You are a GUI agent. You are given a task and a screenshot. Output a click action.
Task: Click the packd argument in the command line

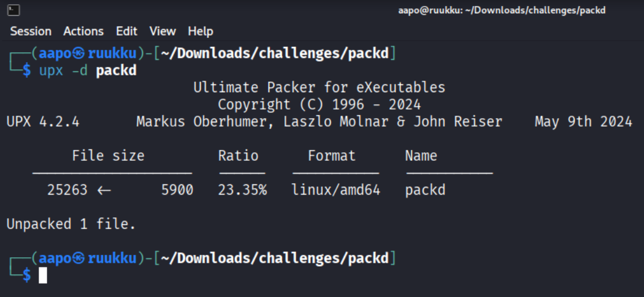click(116, 70)
